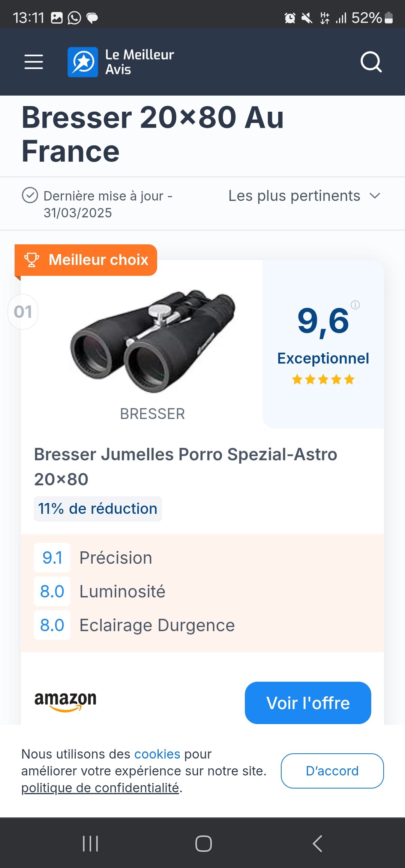Open the politique de confidentialité link
The image size is (405, 868).
[100, 788]
